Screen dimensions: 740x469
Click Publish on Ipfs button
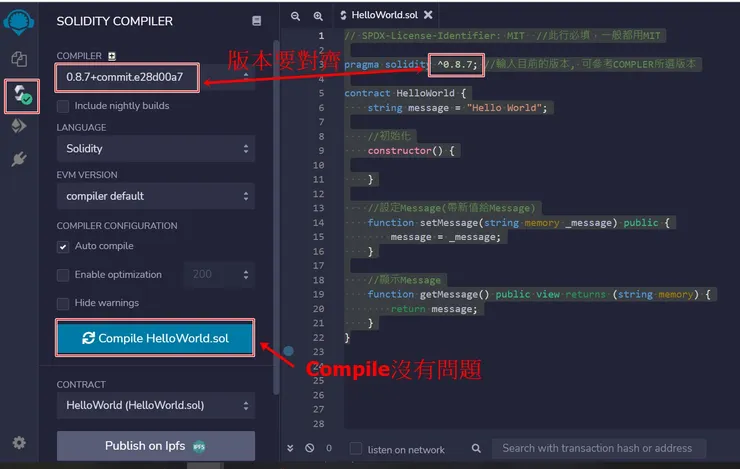point(156,446)
